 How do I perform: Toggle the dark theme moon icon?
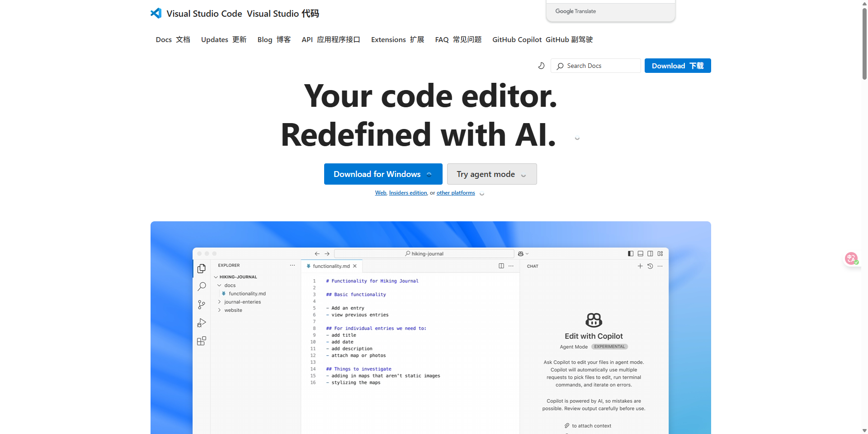tap(541, 66)
